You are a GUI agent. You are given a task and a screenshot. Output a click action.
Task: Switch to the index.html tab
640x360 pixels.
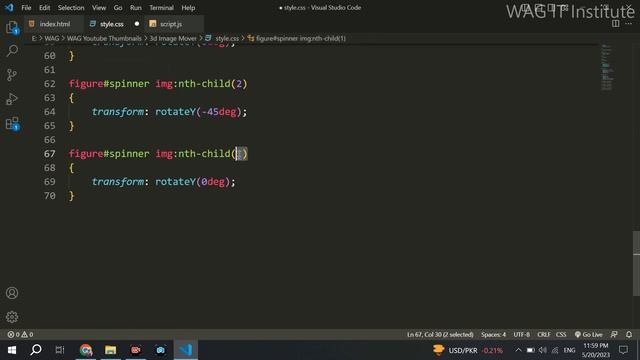(x=54, y=24)
